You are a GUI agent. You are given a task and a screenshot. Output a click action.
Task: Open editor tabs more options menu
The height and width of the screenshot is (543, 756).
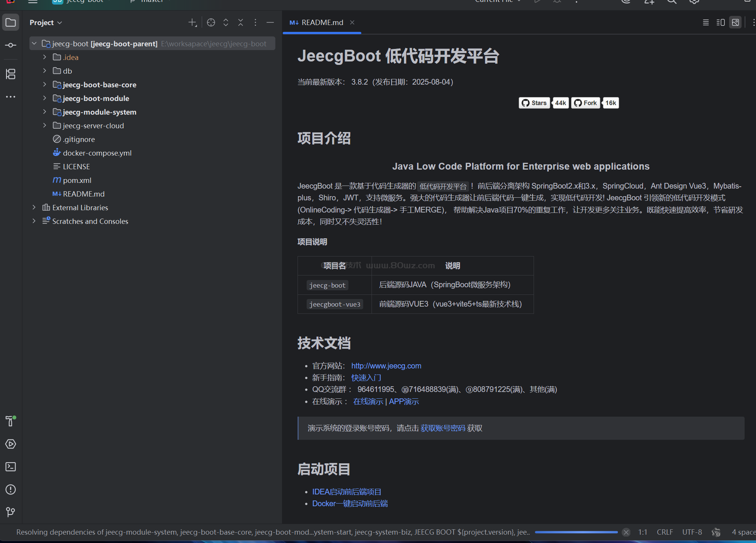[x=753, y=22]
